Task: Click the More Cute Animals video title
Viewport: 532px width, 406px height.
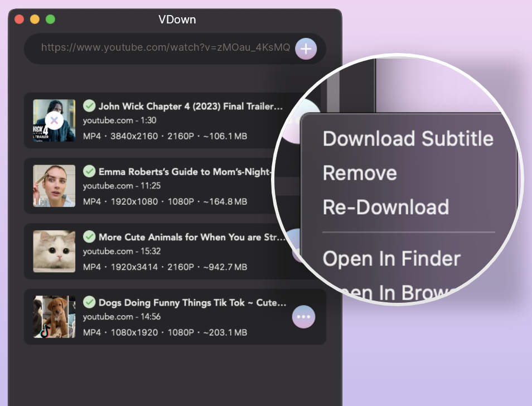Action: click(192, 237)
